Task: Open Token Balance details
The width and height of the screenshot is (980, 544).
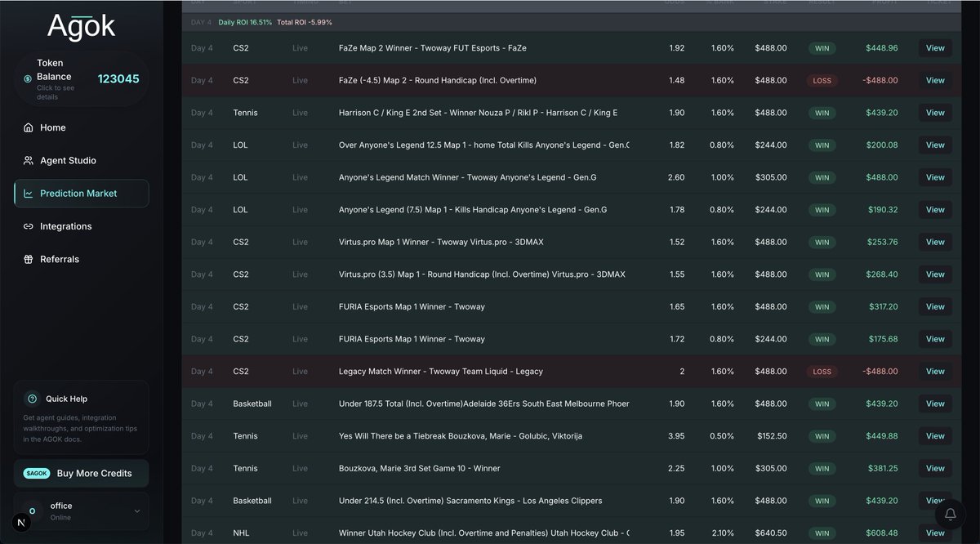Action: pyautogui.click(x=82, y=79)
